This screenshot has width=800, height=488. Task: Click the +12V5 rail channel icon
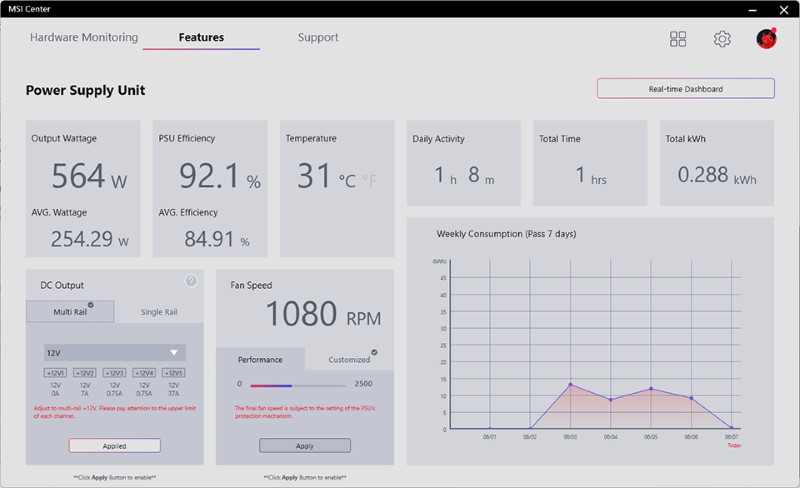pyautogui.click(x=173, y=373)
